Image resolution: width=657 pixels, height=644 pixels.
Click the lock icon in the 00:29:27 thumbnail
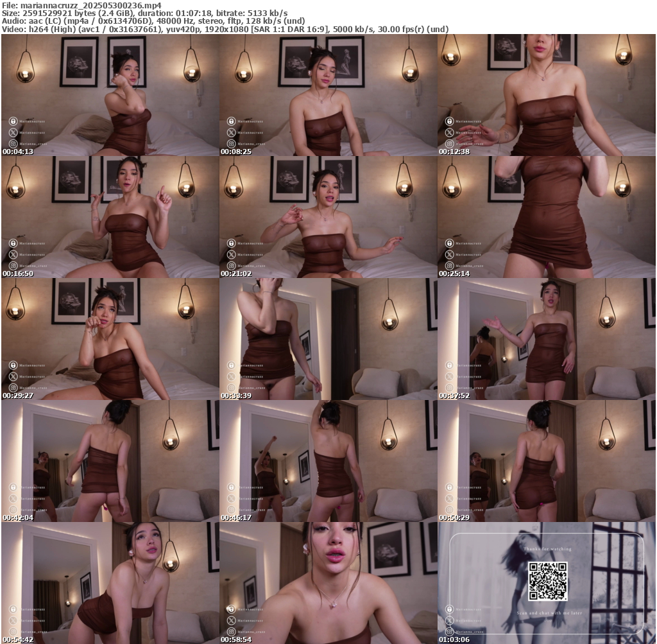(x=13, y=365)
